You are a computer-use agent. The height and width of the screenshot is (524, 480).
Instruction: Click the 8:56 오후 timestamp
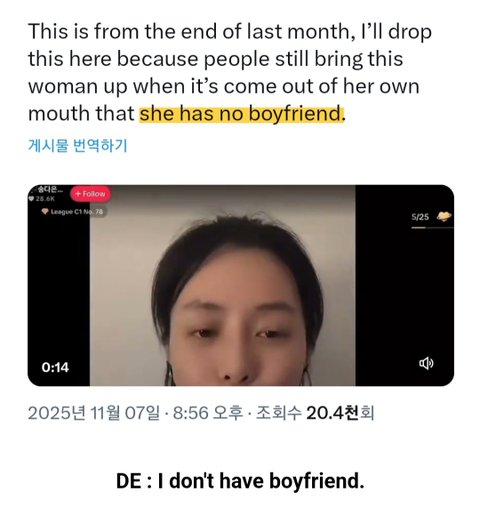[x=208, y=413]
